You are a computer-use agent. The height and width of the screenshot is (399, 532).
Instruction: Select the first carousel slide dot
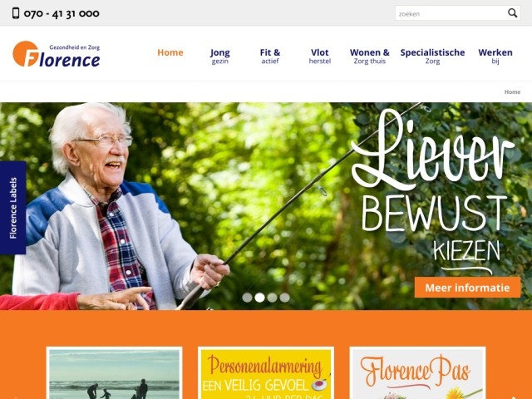click(x=248, y=298)
